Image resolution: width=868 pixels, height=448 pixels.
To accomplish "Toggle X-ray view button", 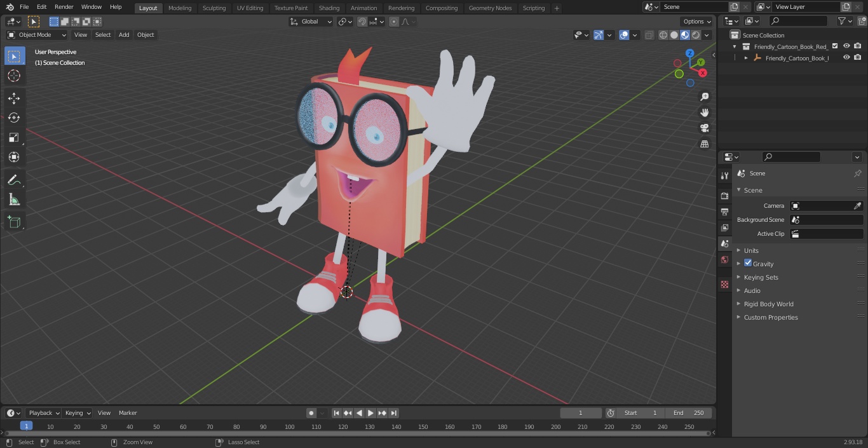I will point(649,35).
